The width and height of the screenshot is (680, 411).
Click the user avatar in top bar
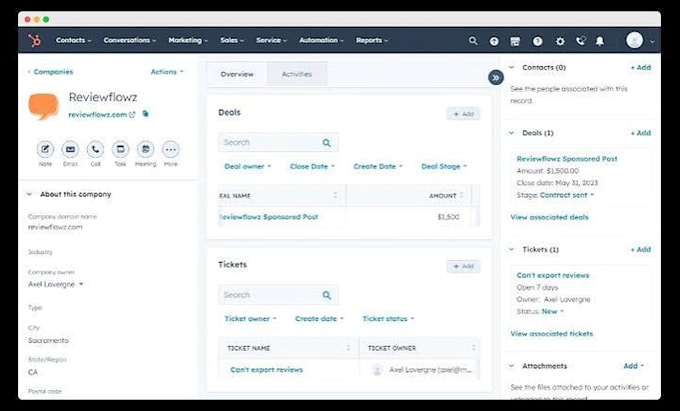coord(634,40)
